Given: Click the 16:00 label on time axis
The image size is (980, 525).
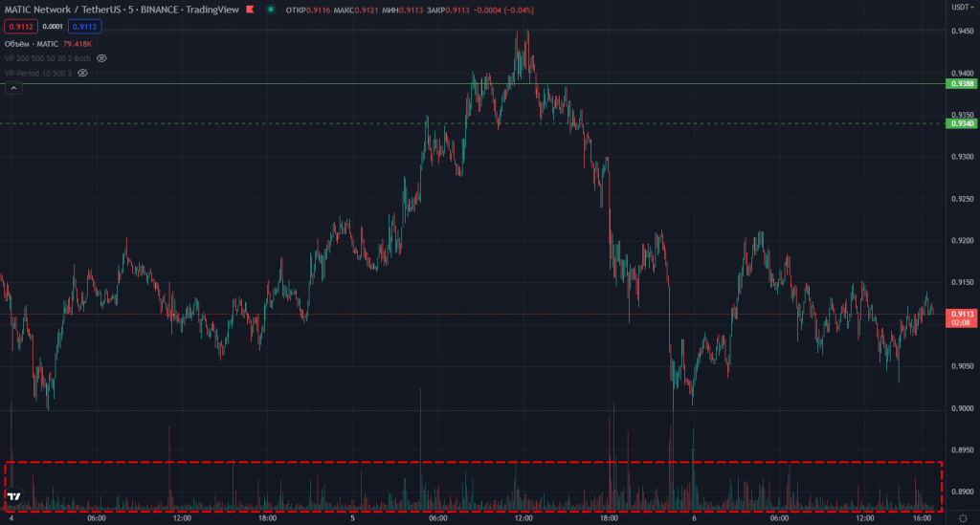Looking at the screenshot, I should pos(922,518).
